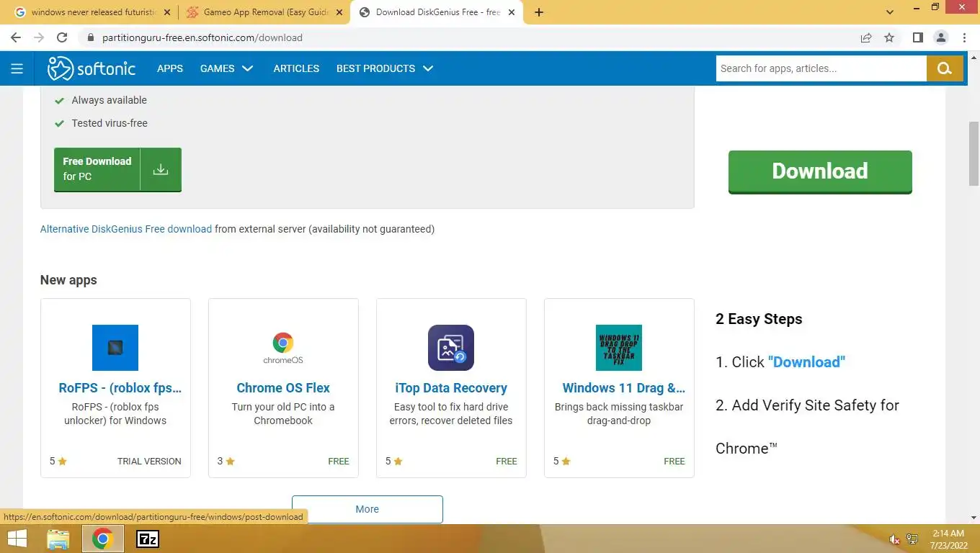The width and height of the screenshot is (980, 553).
Task: Click "Turn your old PC into a Chromebook" text
Action: tap(283, 413)
